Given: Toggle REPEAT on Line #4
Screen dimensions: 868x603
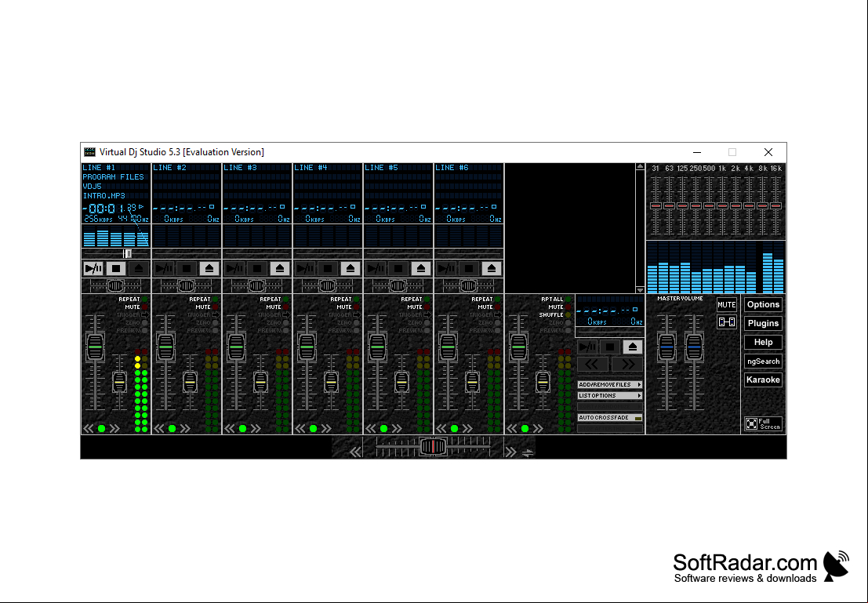Looking at the screenshot, I should click(x=345, y=300).
